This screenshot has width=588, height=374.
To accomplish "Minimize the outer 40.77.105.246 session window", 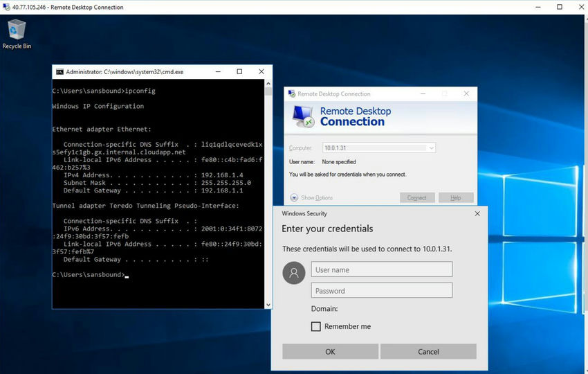I will pos(538,7).
